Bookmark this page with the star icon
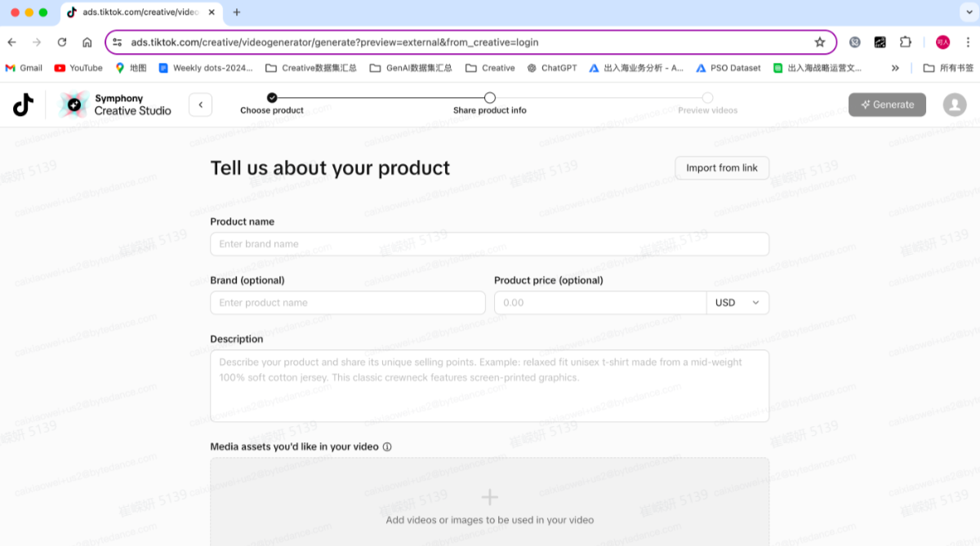This screenshot has height=546, width=980. point(819,42)
